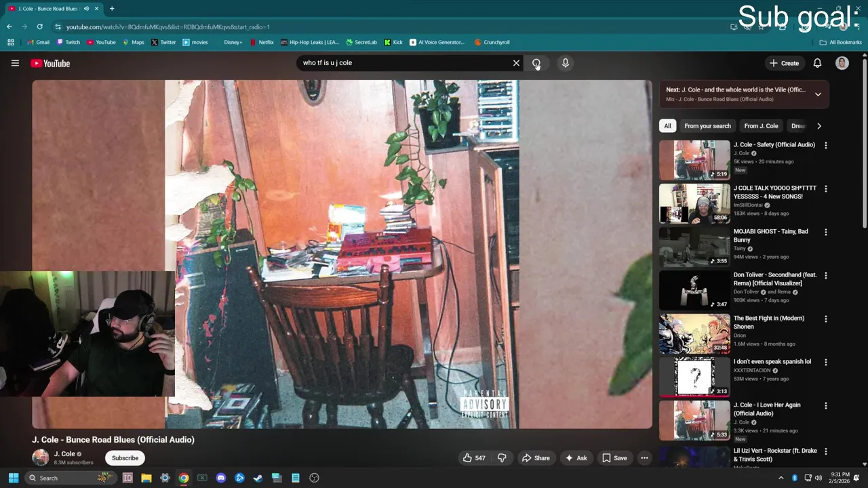Open Steam from the taskbar
Screen dimensions: 868x488
click(x=258, y=478)
